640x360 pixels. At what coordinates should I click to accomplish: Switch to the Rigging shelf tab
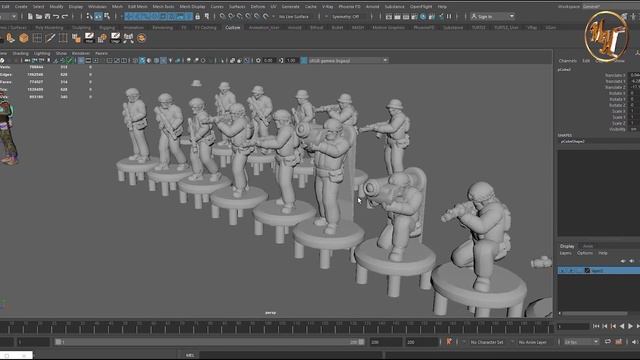[x=107, y=28]
